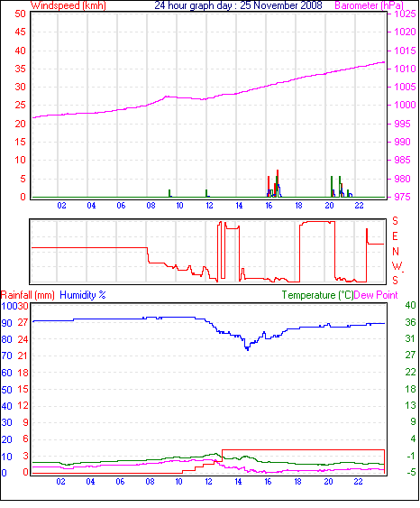Click the "Barometer (hPa)" axis title
Image resolution: width=420 pixels, height=508 pixels.
pyautogui.click(x=369, y=5)
